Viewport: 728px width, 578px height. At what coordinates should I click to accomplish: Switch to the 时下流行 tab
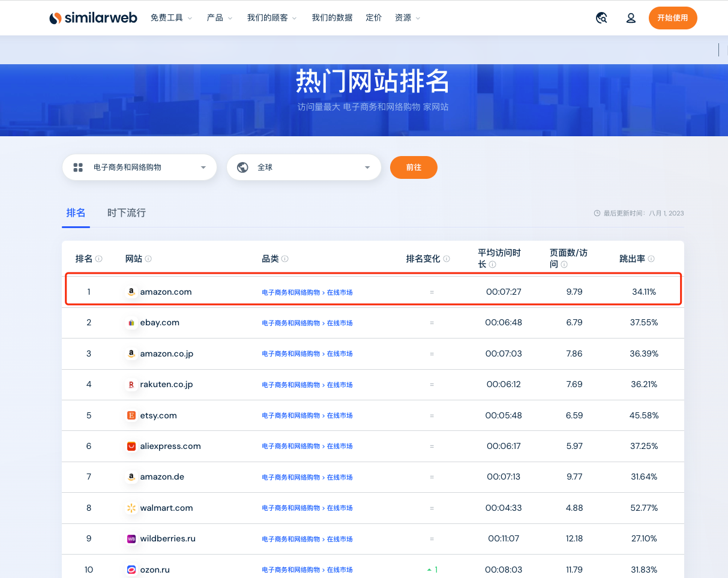pyautogui.click(x=127, y=213)
